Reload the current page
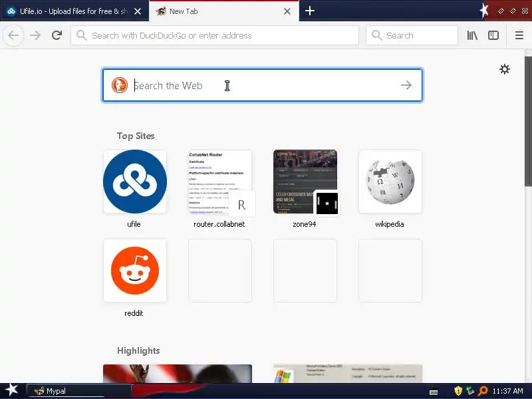The image size is (532, 399). (x=57, y=35)
